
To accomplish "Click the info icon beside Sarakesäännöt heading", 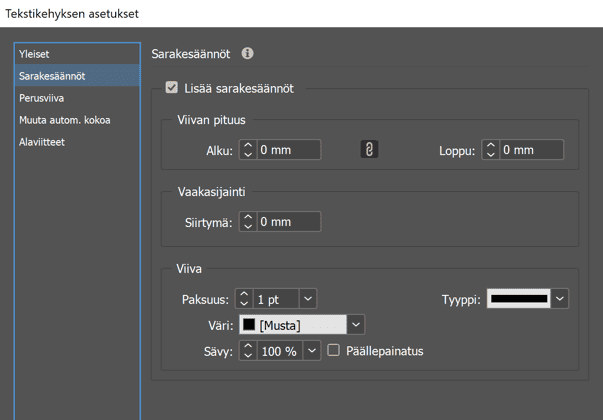I will [247, 53].
